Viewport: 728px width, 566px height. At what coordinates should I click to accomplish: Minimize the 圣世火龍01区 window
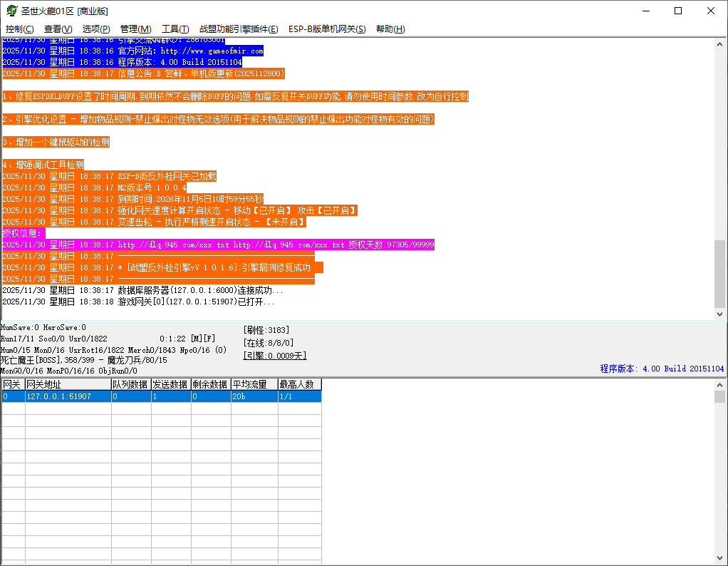[x=645, y=11]
